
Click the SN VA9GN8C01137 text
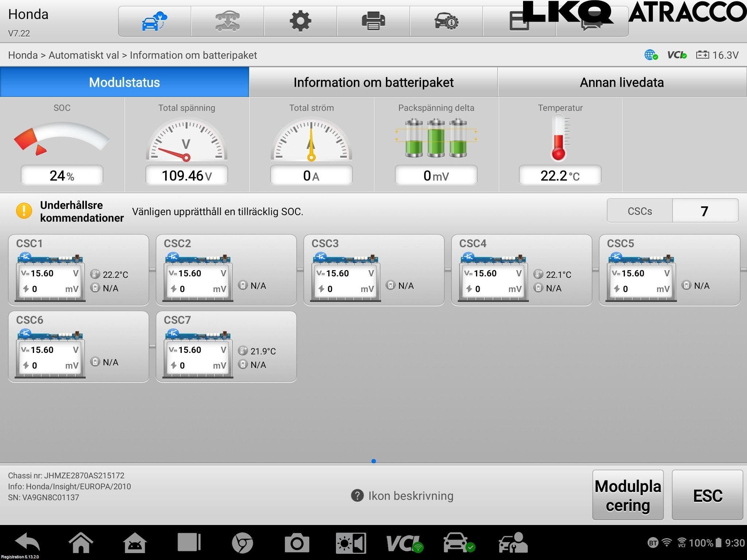click(43, 497)
